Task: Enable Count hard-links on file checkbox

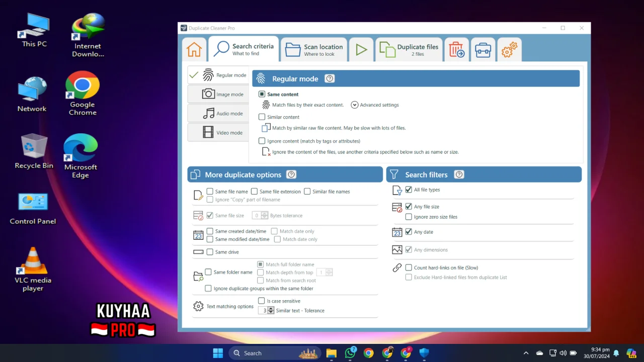Action: coord(409,267)
